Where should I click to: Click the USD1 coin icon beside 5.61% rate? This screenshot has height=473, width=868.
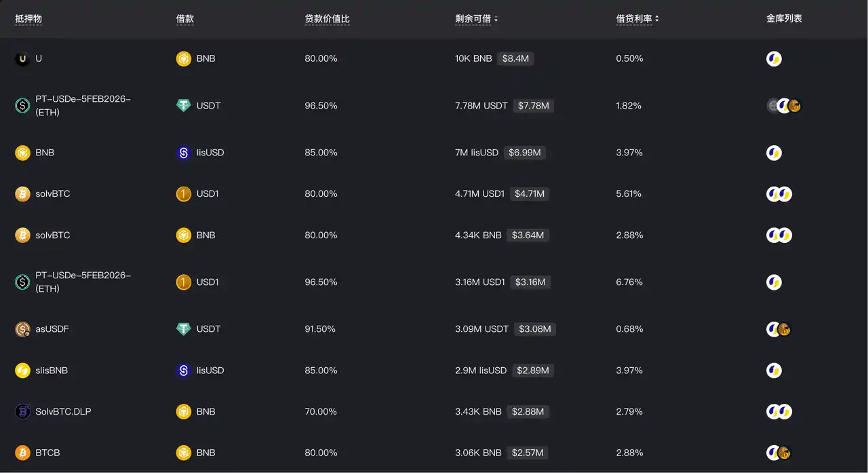tap(184, 194)
